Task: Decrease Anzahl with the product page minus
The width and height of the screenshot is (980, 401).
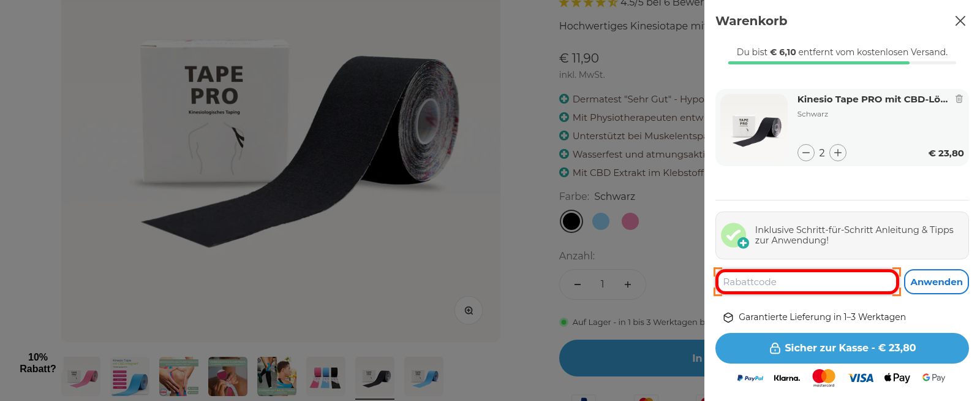Action: pos(578,285)
